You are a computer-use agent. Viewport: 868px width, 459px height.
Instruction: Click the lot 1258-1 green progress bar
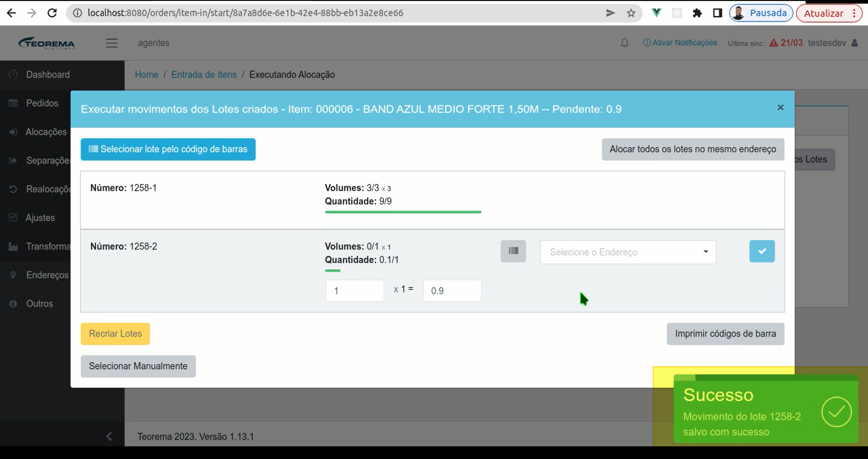(403, 212)
